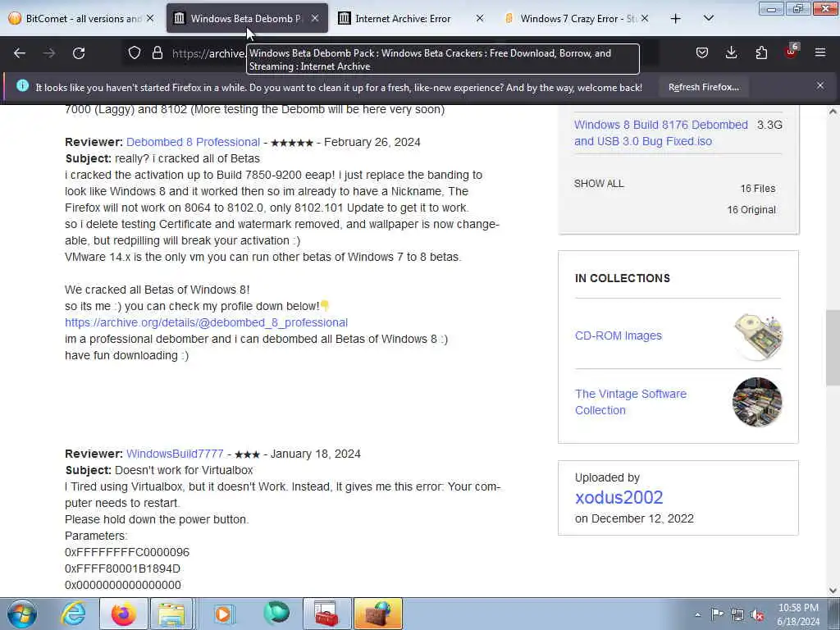Open the CD-ROM Images collection link
This screenshot has height=630, width=840.
click(619, 336)
